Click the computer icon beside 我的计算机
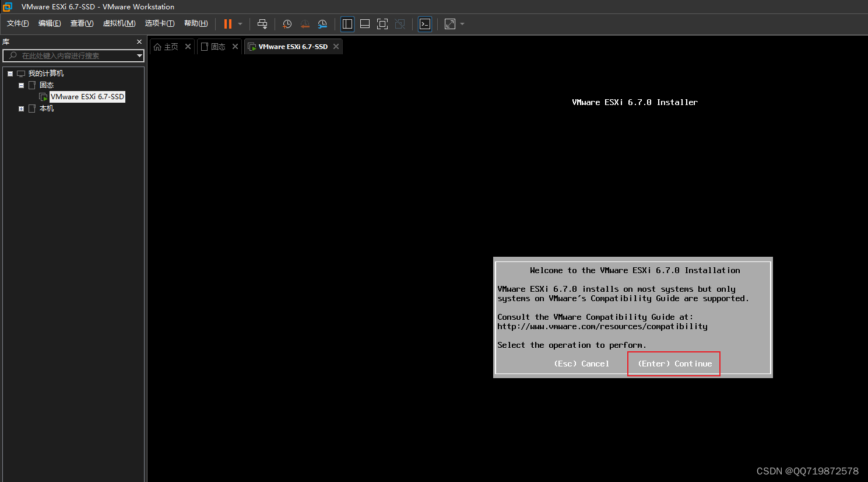 click(x=21, y=74)
